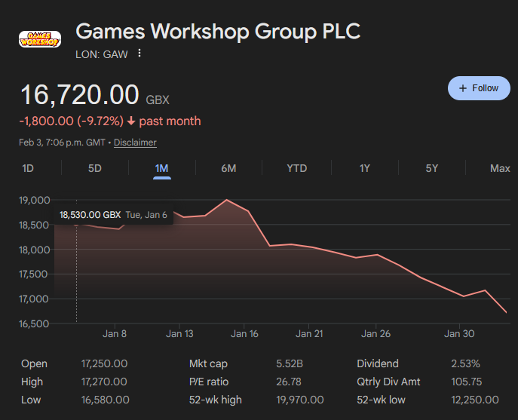Click the Games Workshop Group PLC title
This screenshot has width=518, height=420.
point(218,32)
